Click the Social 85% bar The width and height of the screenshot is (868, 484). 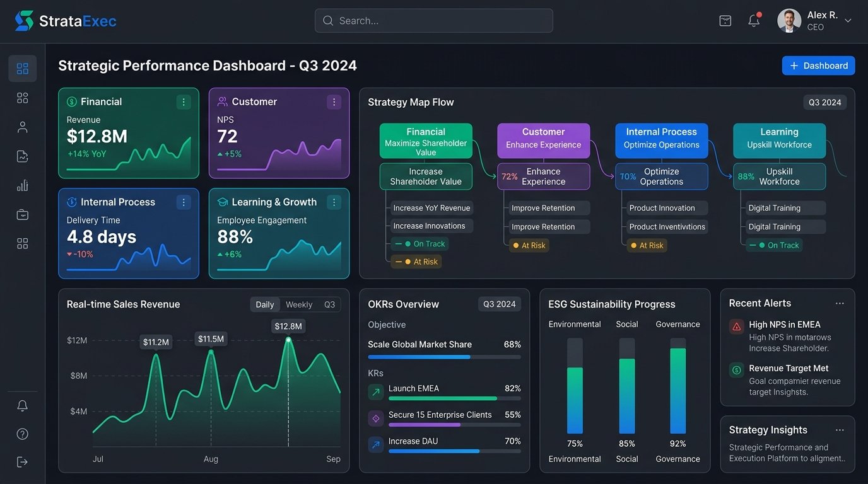(627, 386)
